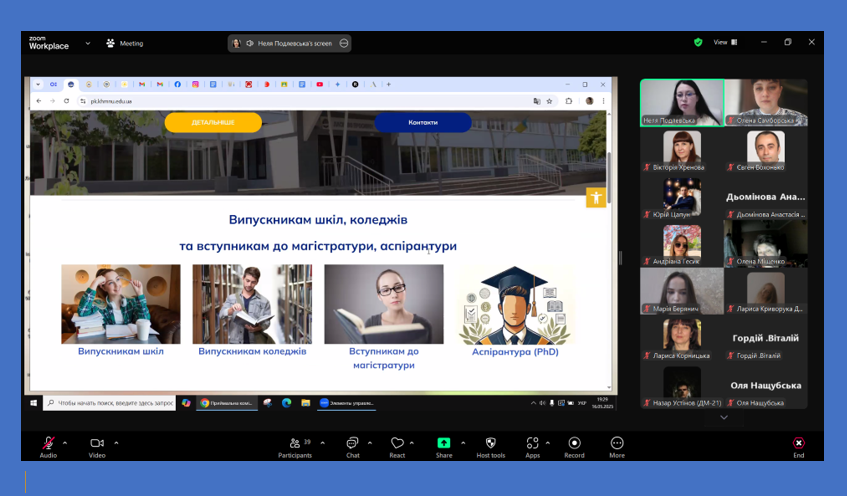Open File Explorer from the taskbar
The image size is (847, 496).
[x=306, y=403]
